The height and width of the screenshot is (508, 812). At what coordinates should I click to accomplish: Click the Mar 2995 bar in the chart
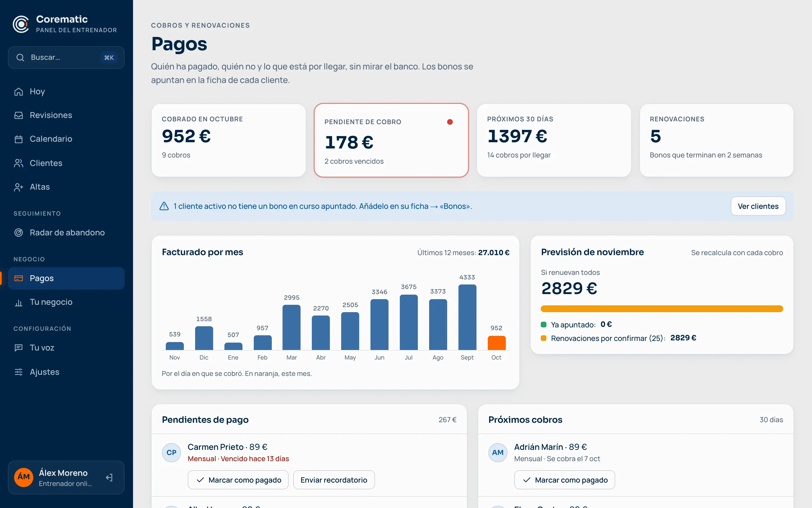pyautogui.click(x=292, y=327)
